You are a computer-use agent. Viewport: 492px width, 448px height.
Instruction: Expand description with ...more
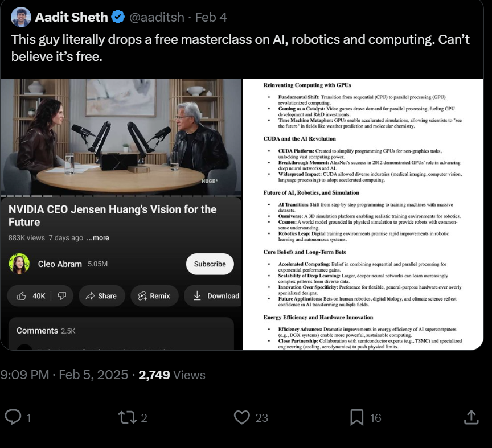click(x=98, y=237)
